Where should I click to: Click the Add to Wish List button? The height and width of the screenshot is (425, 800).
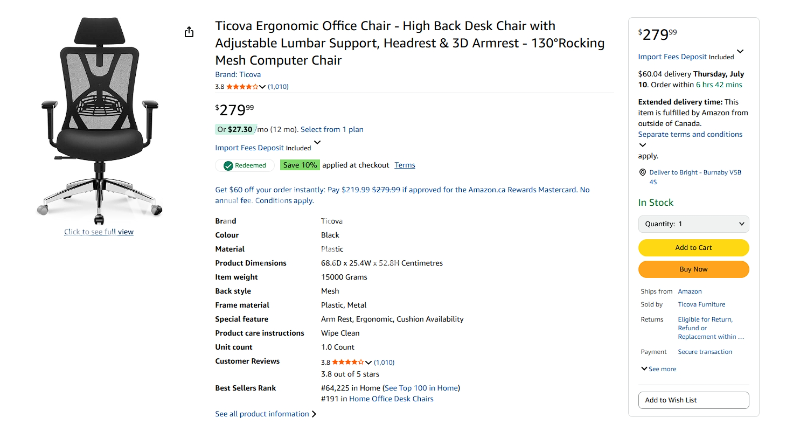pos(693,400)
